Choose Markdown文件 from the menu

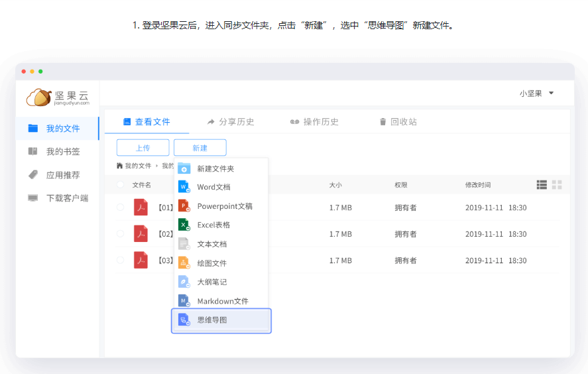pyautogui.click(x=221, y=301)
